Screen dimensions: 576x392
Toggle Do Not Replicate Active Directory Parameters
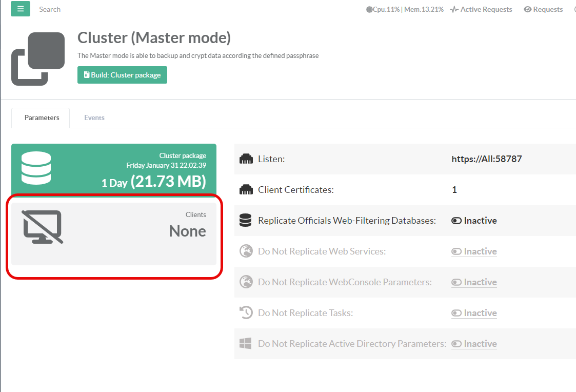coord(473,344)
